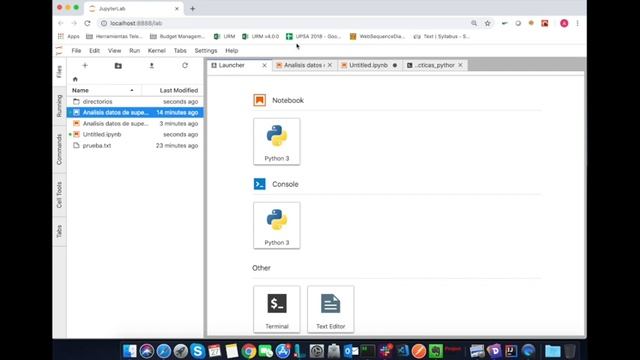Viewport: 640px width, 360px height.
Task: Switch to the Analisis datos notebook tab
Action: 304,65
